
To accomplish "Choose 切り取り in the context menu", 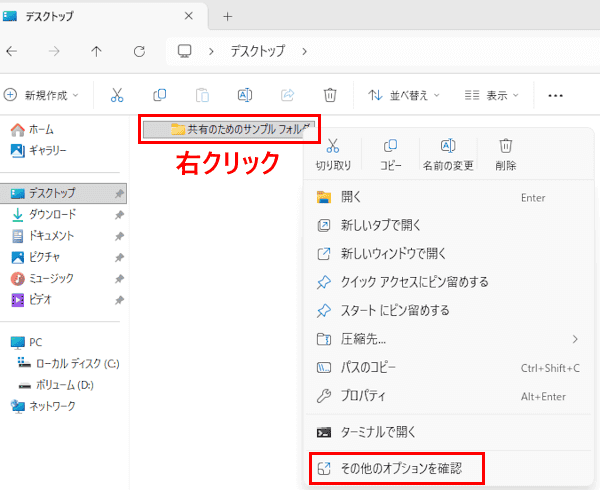I will click(333, 155).
